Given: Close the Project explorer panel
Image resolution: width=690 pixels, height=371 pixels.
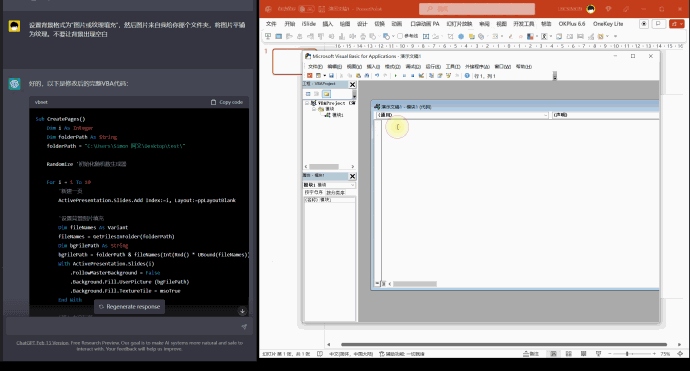Looking at the screenshot, I should point(352,84).
